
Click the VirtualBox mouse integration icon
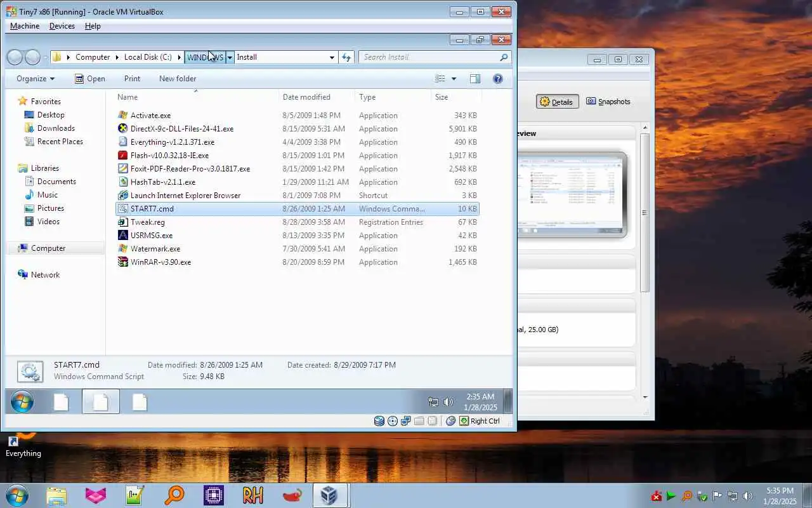click(451, 421)
